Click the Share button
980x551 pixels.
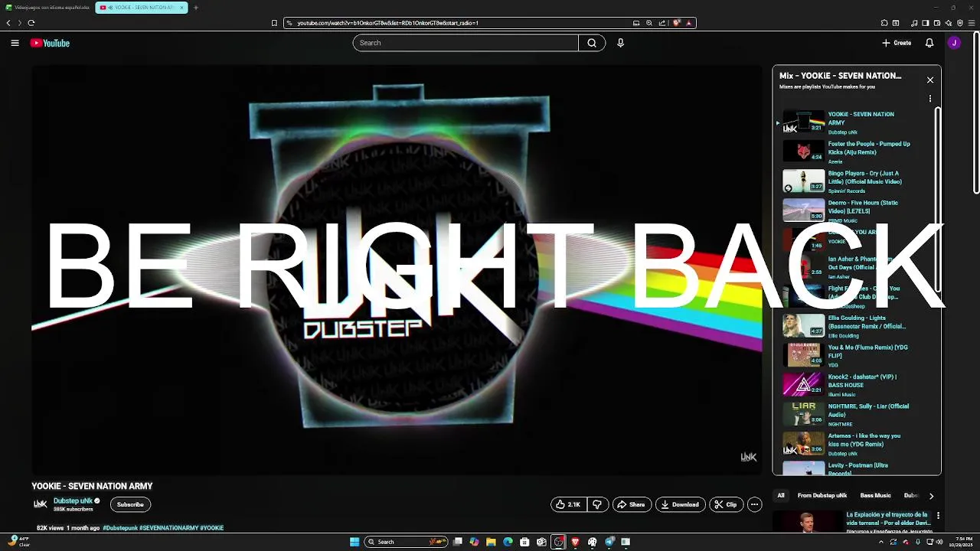[x=632, y=504]
